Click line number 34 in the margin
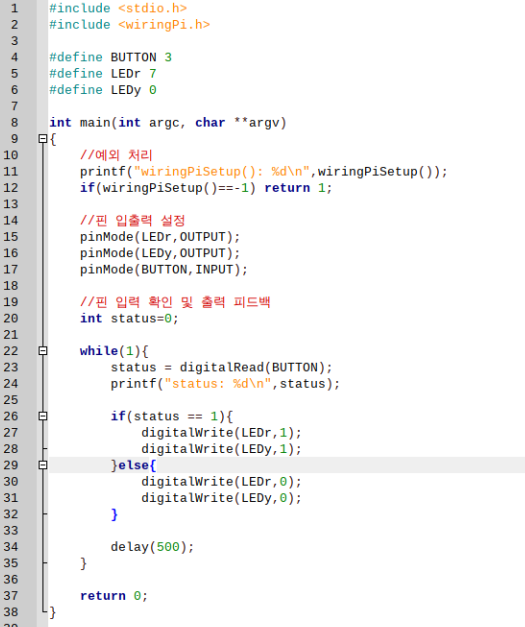Viewport: 525px width, 627px height. click(11, 547)
